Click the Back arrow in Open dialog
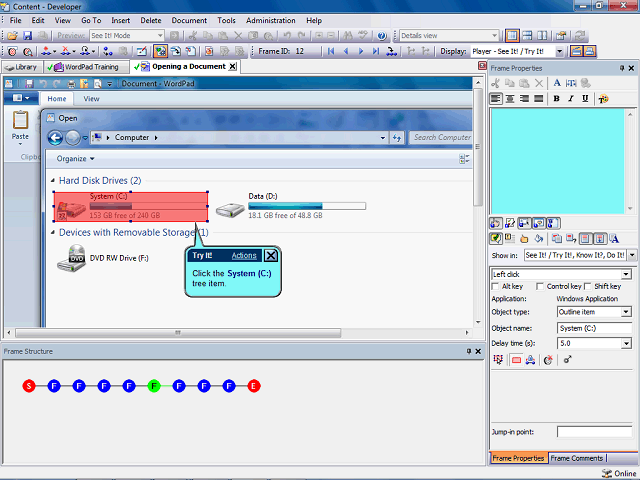This screenshot has width=640, height=480. point(55,138)
